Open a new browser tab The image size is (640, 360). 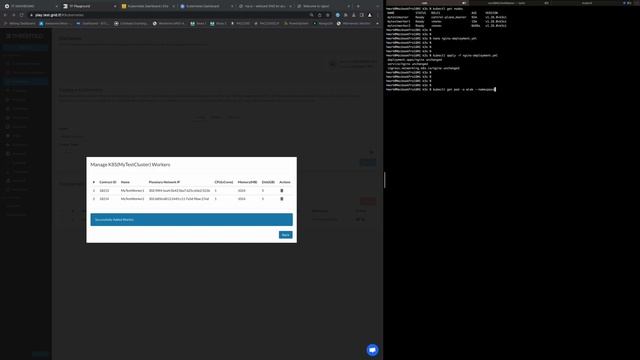click(358, 6)
